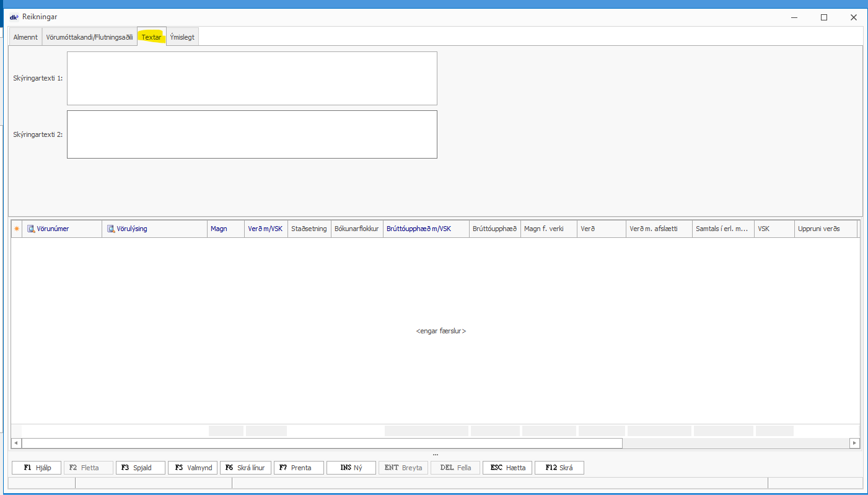Select the Ýmislegt tab

coord(182,37)
